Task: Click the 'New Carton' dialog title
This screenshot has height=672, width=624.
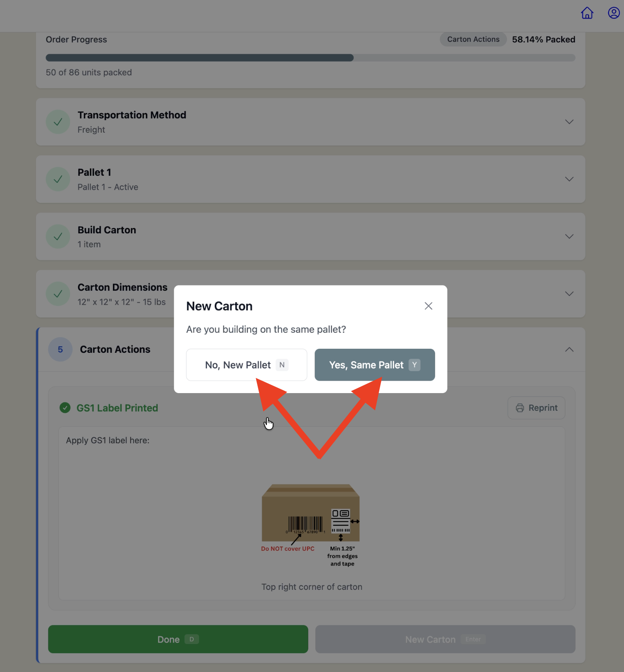Action: pos(219,306)
